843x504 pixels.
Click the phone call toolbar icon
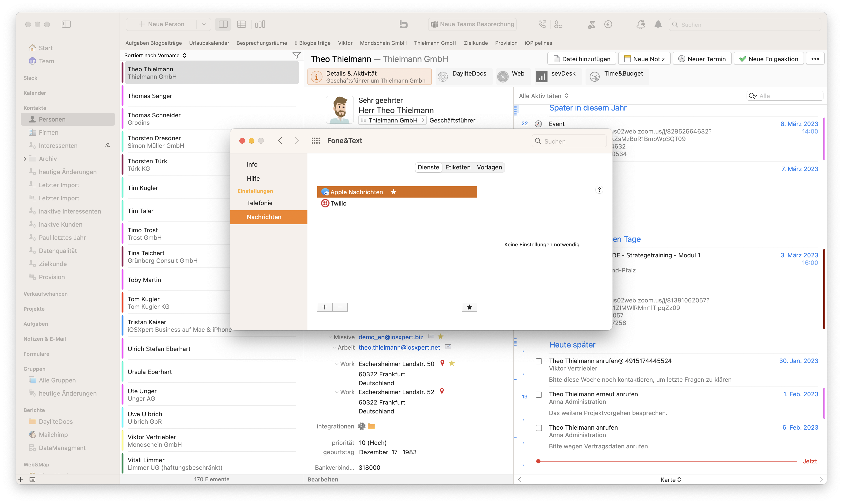[x=542, y=24]
